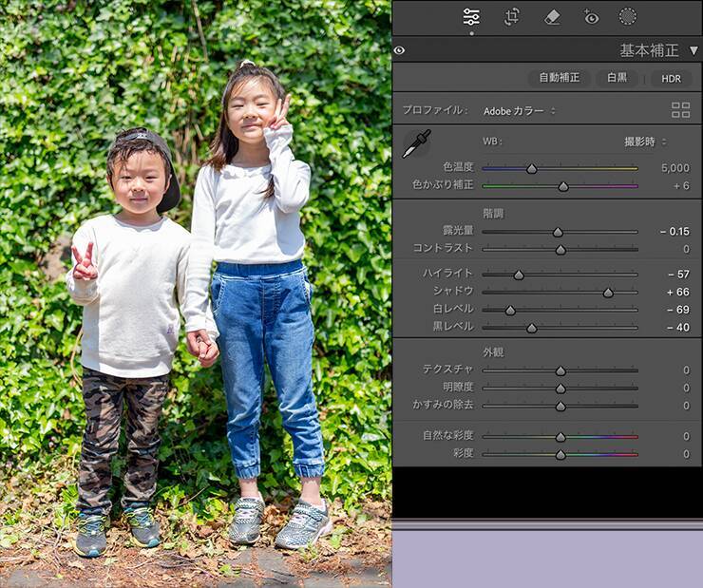This screenshot has height=588, width=703.
Task: Select the Edit sliders tool icon
Action: coord(471,16)
